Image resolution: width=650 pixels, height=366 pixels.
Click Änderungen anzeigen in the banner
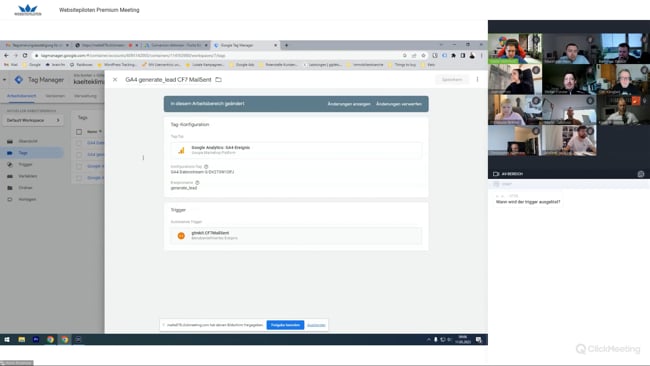(349, 104)
